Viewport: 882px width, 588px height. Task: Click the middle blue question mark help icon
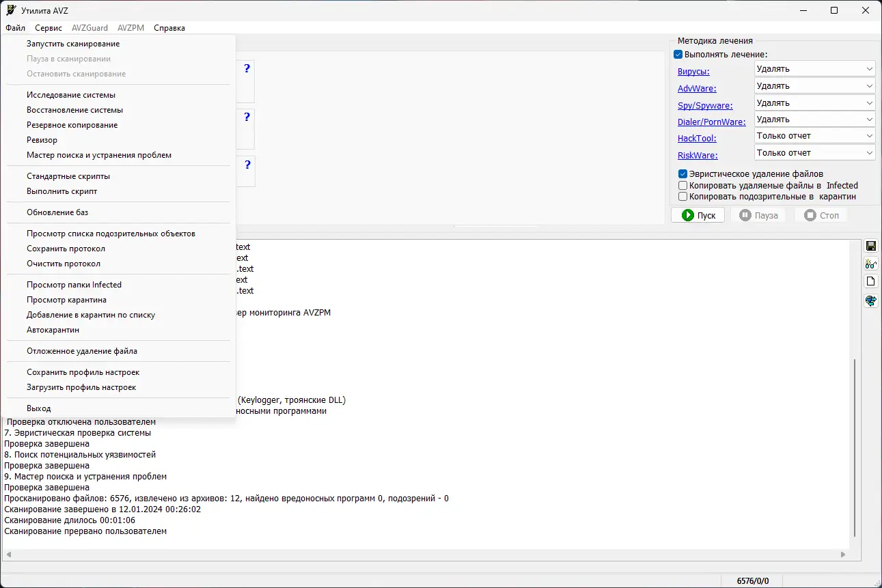247,117
